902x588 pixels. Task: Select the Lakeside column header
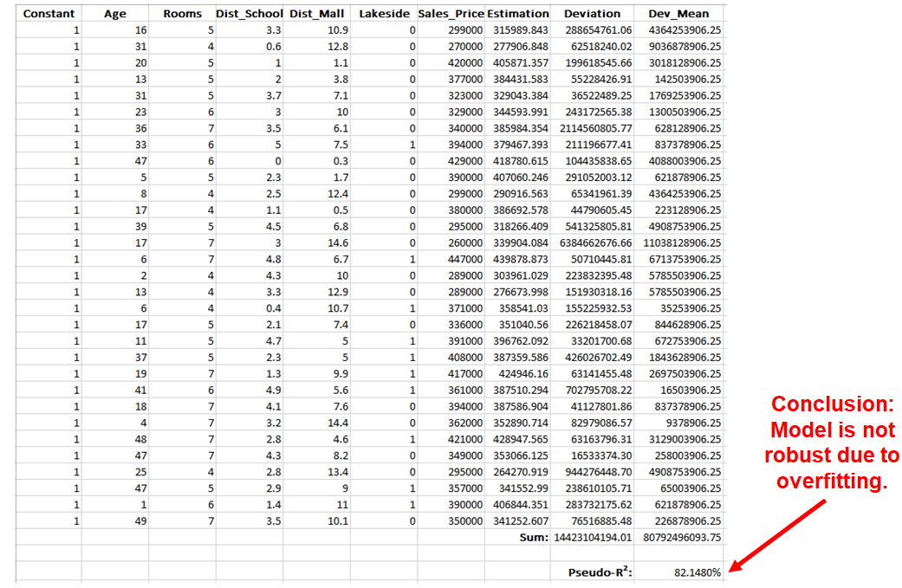pos(383,14)
